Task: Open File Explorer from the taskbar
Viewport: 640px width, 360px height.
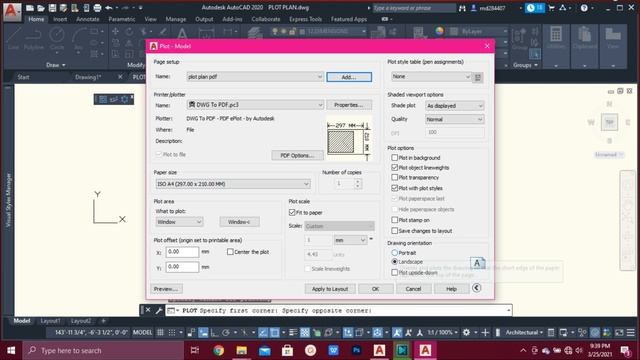Action: (241, 350)
